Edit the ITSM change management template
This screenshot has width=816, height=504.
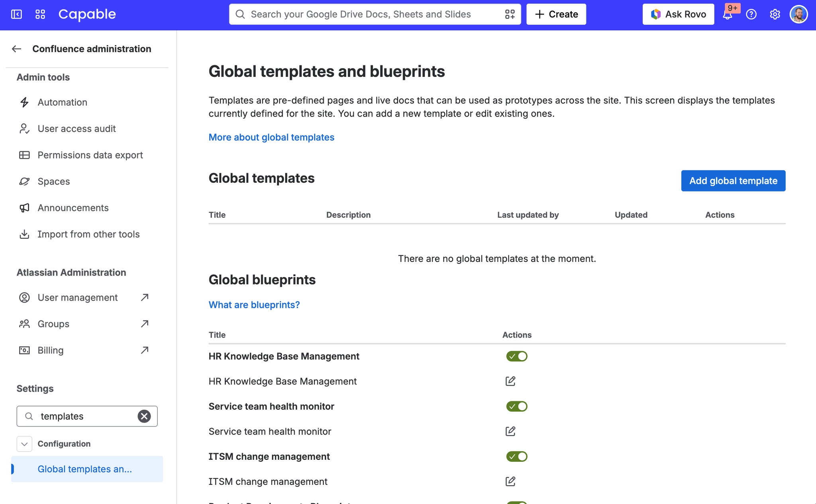point(510,481)
